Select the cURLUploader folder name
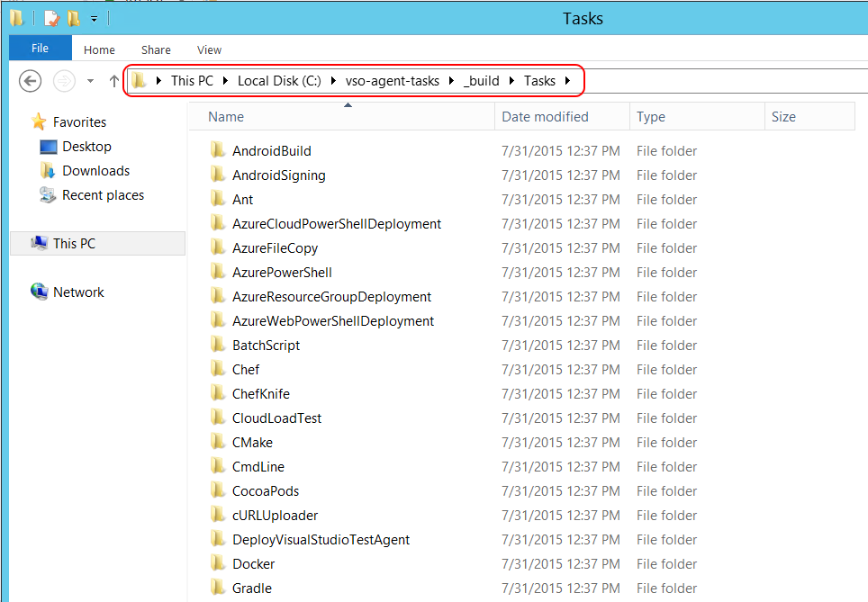This screenshot has width=868, height=602. pyautogui.click(x=276, y=516)
